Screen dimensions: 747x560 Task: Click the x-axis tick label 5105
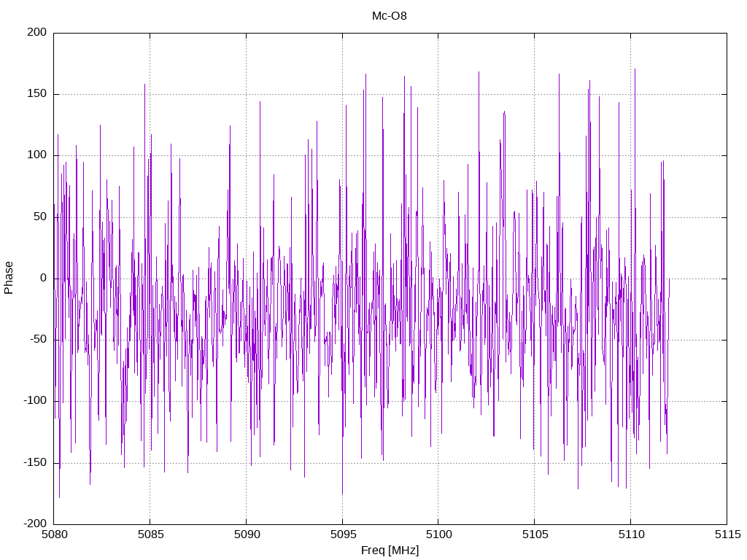[535, 534]
